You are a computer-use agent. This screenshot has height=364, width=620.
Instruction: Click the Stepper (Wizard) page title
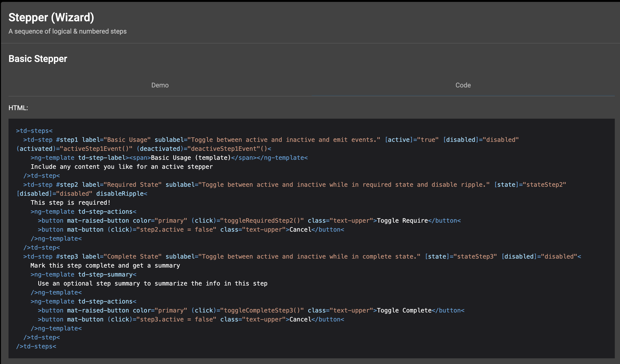tap(51, 17)
